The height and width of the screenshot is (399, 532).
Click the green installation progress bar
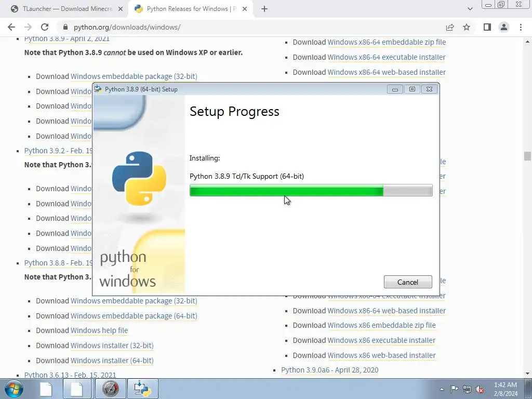(311, 190)
